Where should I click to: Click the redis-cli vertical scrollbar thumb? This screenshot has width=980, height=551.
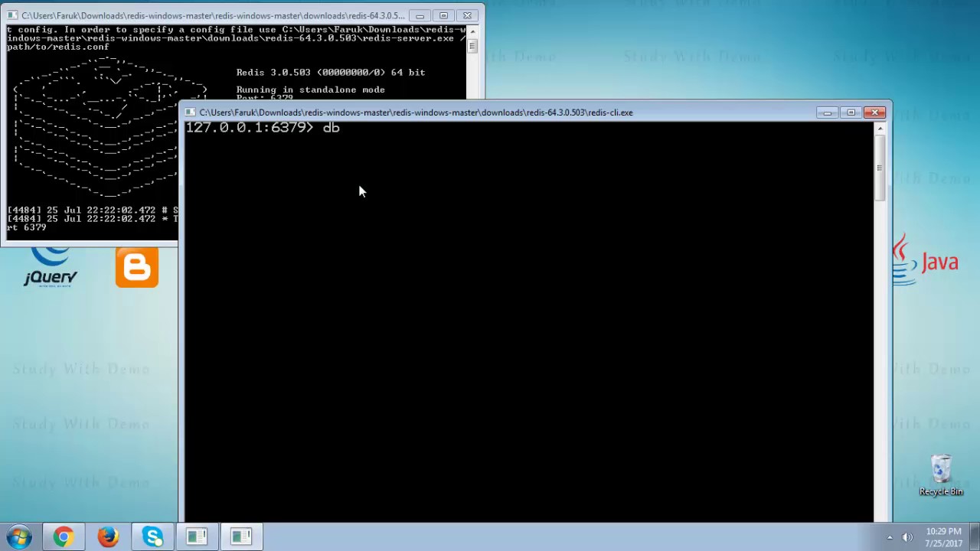click(x=880, y=168)
